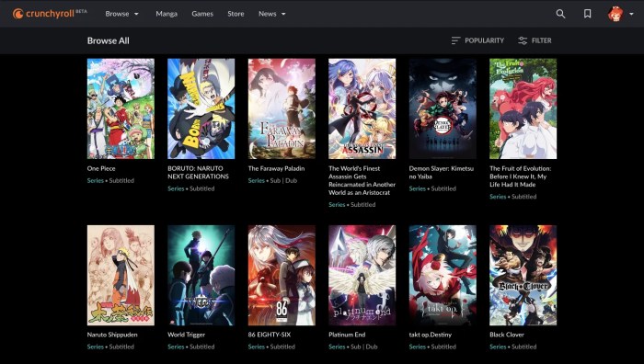The height and width of the screenshot is (364, 644).
Task: Open One Piece poster thumbnail
Action: point(121,108)
